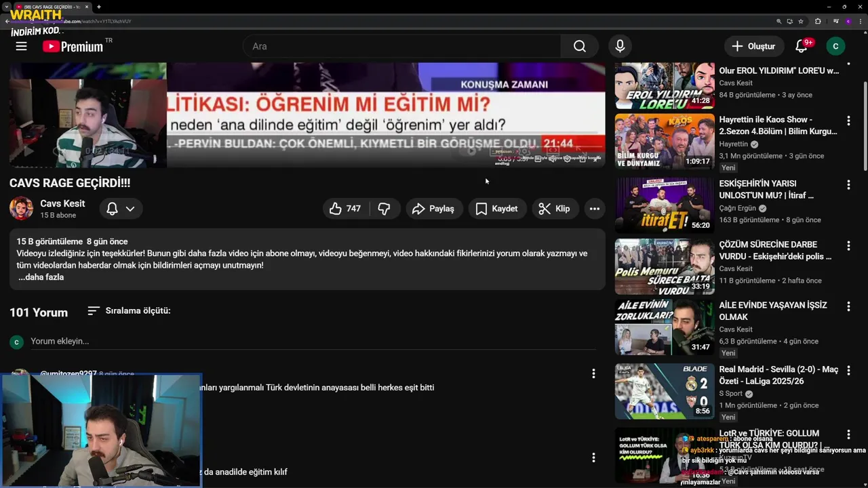The width and height of the screenshot is (868, 488).
Task: Expand subscription notification bell dropdown
Action: pos(121,209)
